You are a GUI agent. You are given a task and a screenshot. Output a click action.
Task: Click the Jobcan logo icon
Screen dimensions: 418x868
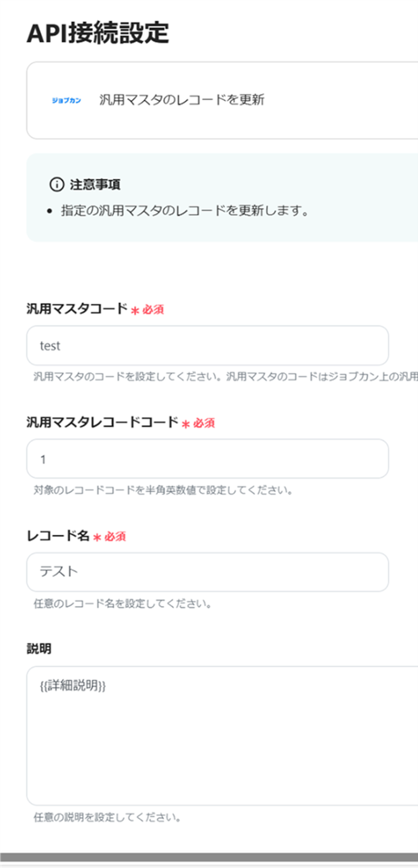pos(66,100)
